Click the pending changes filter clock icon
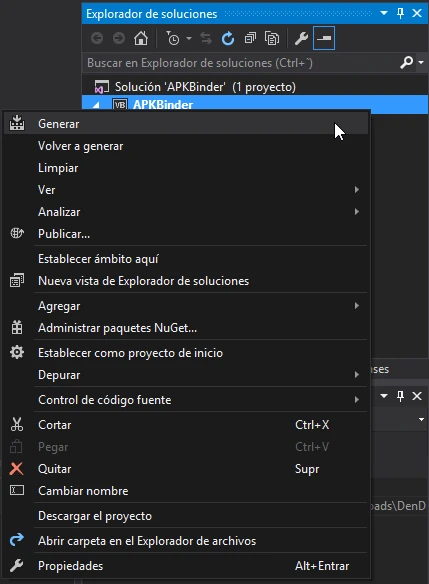 (173, 38)
